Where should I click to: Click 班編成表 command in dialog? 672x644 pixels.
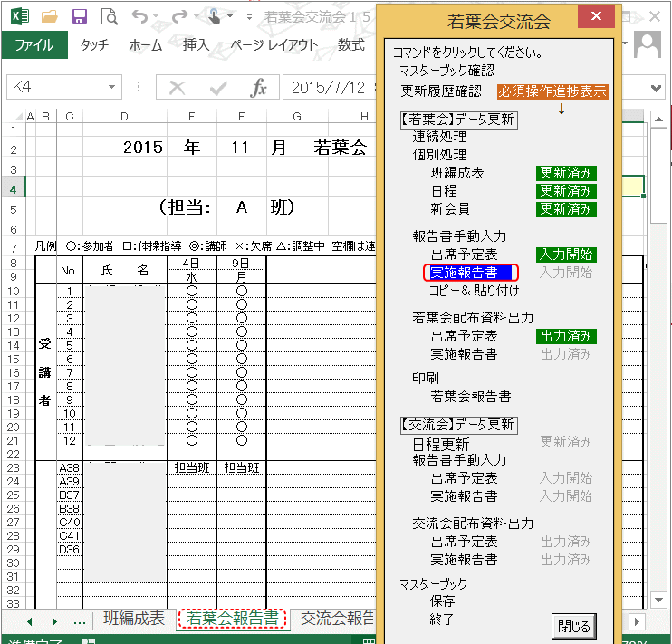click(457, 173)
